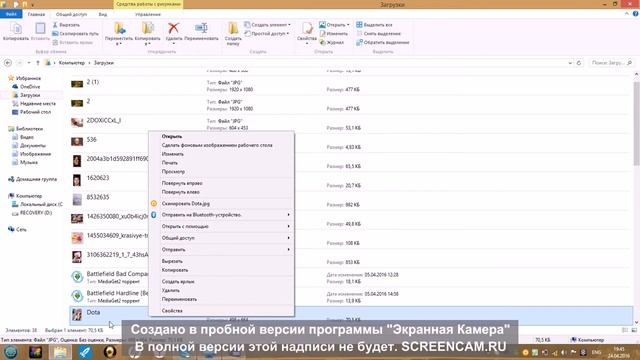Expand the Share with submenu
Viewport: 640px width, 360px height.
(221, 238)
